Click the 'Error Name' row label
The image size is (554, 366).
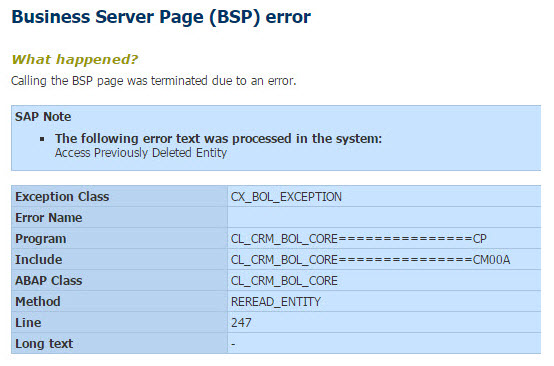tap(49, 218)
